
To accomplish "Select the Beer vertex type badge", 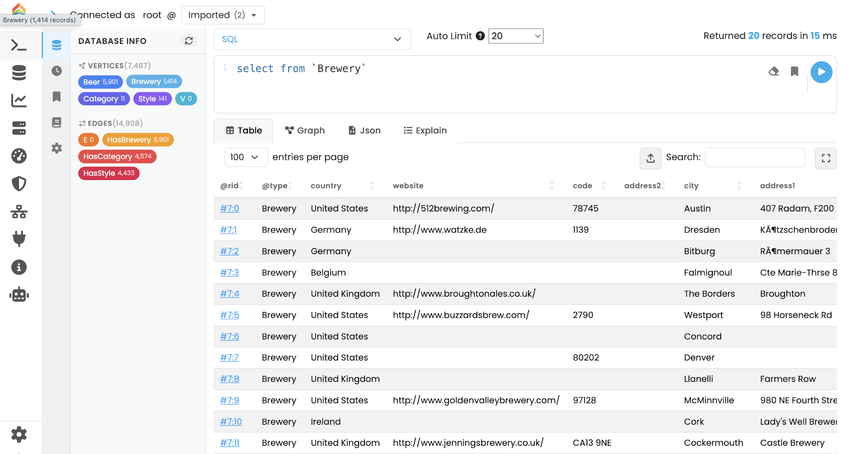I will point(100,82).
